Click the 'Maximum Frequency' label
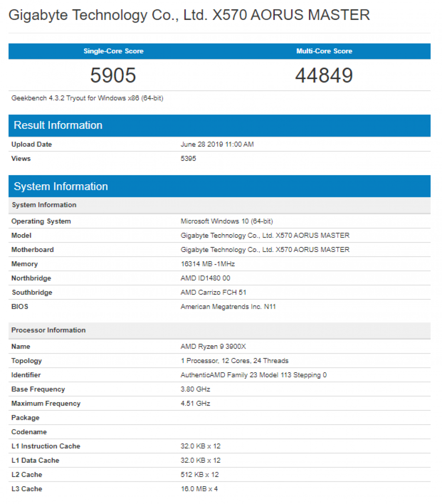Image resolution: width=442 pixels, height=504 pixels. click(46, 403)
